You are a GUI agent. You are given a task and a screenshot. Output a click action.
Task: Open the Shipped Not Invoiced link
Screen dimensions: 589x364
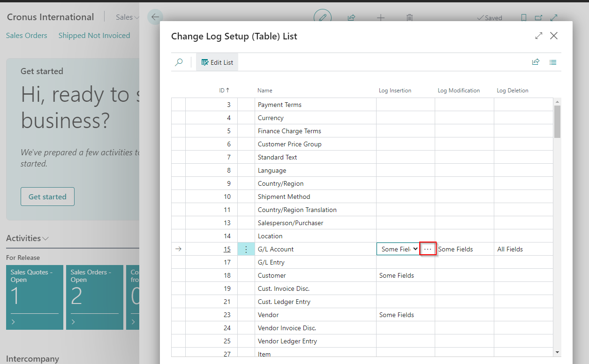pyautogui.click(x=94, y=36)
